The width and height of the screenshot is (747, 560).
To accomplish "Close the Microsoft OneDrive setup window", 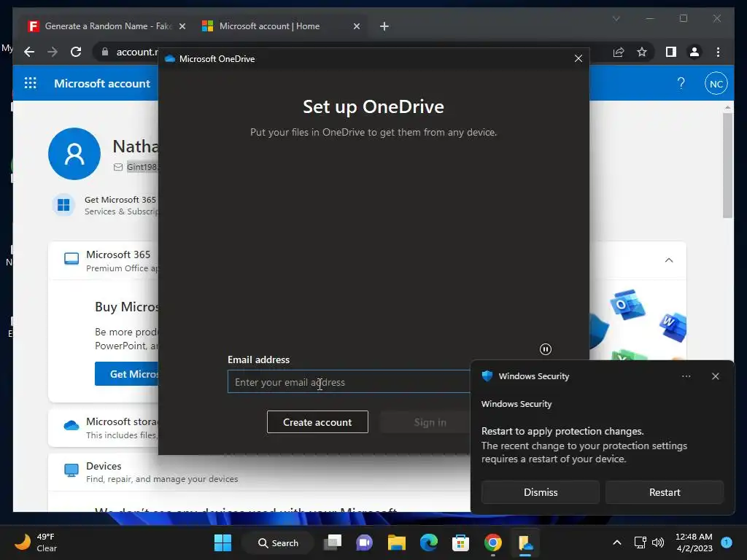I will click(578, 58).
